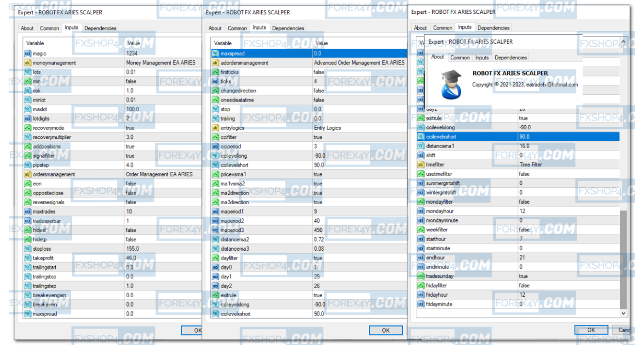Screen dimensions: 644x345
Task: Click the scrollbar down arrow in the right dialog
Action: click(624, 313)
